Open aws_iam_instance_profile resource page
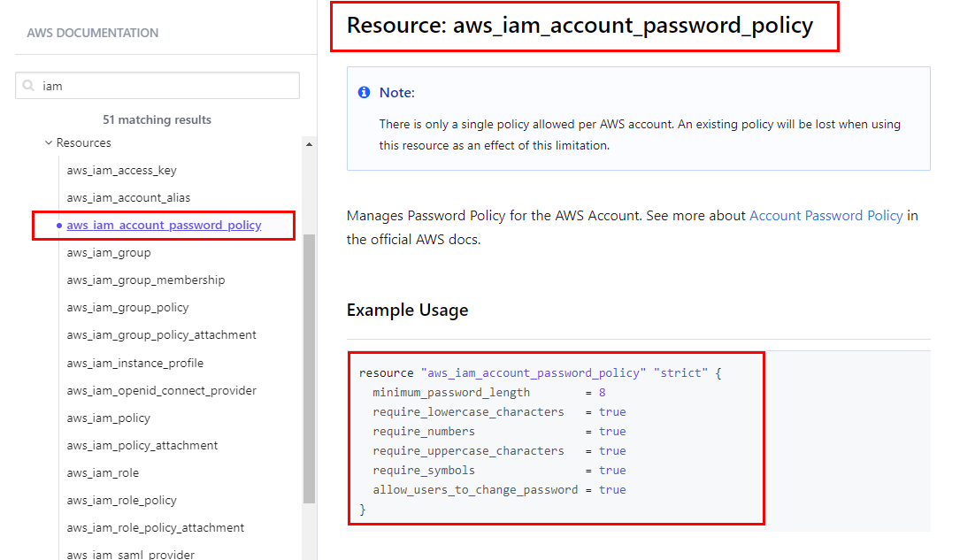The width and height of the screenshot is (960, 560). pyautogui.click(x=135, y=363)
